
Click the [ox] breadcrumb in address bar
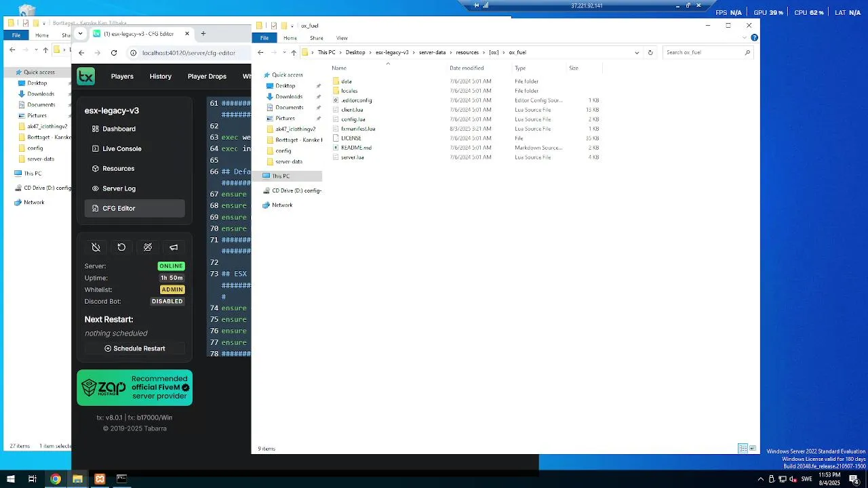[x=494, y=52]
